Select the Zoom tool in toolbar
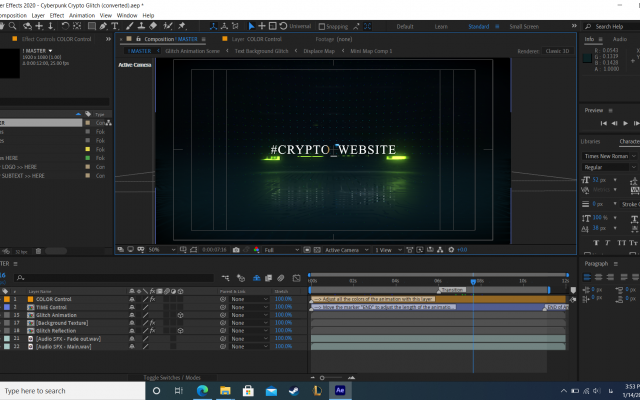The width and height of the screenshot is (640, 400). pyautogui.click(x=13, y=26)
